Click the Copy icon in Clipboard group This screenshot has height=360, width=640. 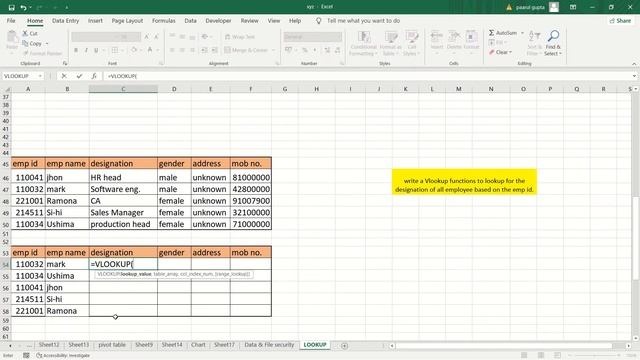pos(25,43)
